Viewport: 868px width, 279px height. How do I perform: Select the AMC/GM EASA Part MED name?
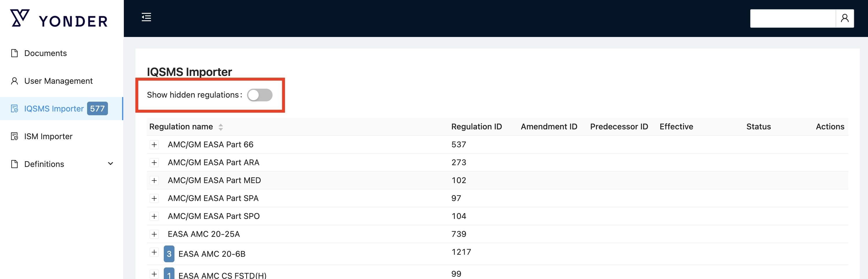214,181
